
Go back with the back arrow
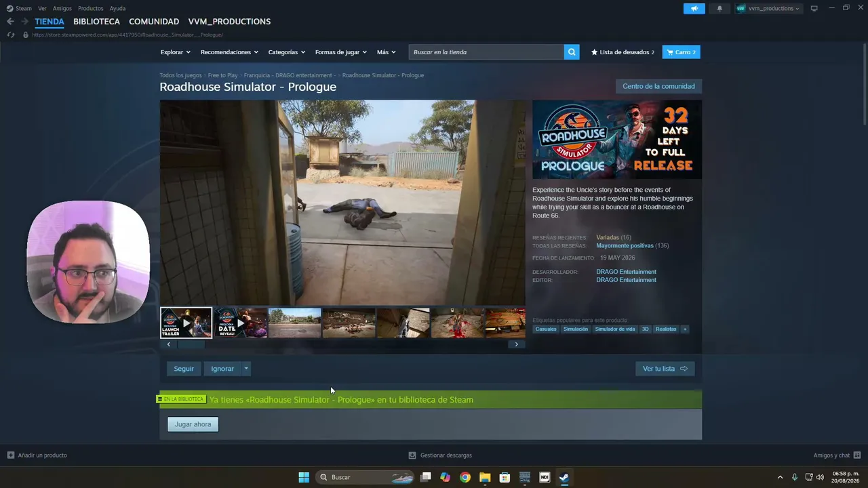pyautogui.click(x=10, y=22)
